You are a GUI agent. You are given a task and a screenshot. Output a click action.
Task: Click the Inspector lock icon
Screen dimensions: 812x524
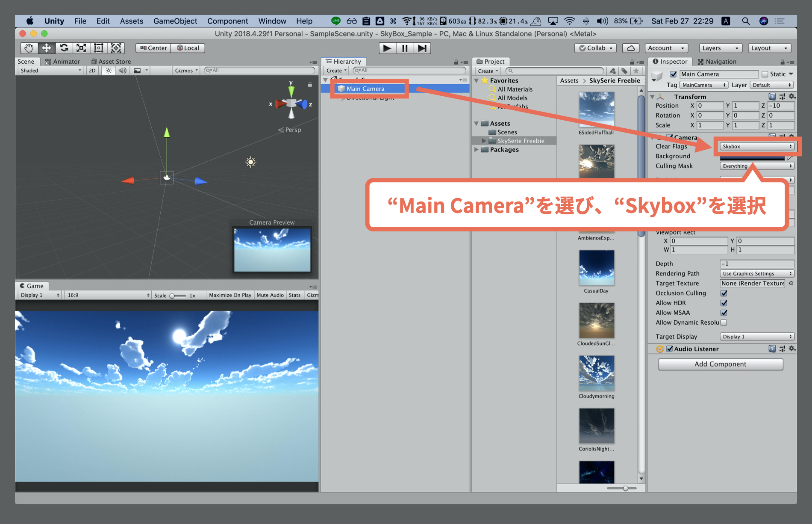coord(783,62)
